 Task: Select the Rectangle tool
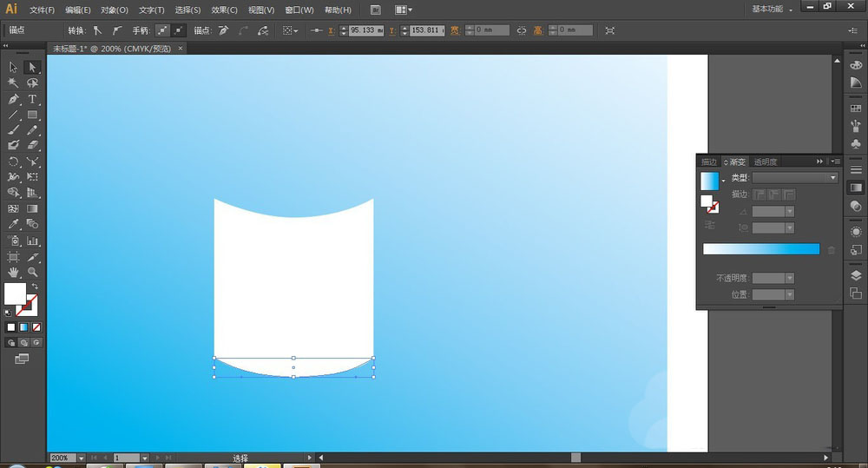point(32,115)
